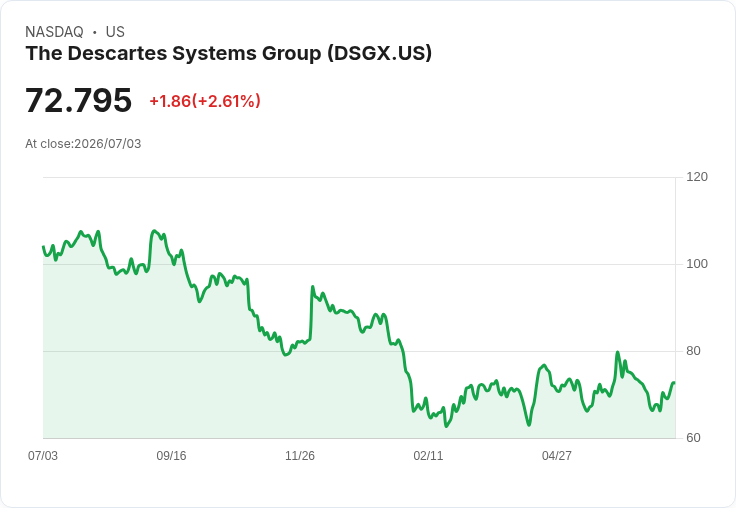
Task: Click the 09/16 x-axis date label
Action: point(171,456)
